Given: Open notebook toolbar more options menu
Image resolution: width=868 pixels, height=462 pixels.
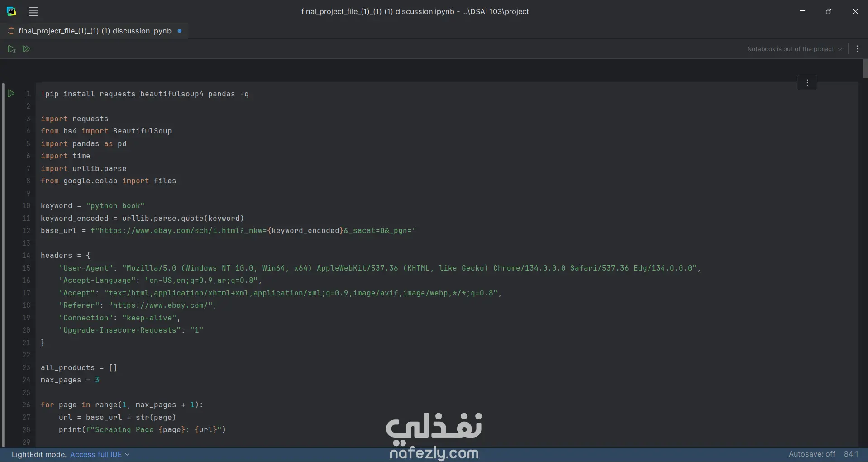Looking at the screenshot, I should [858, 49].
